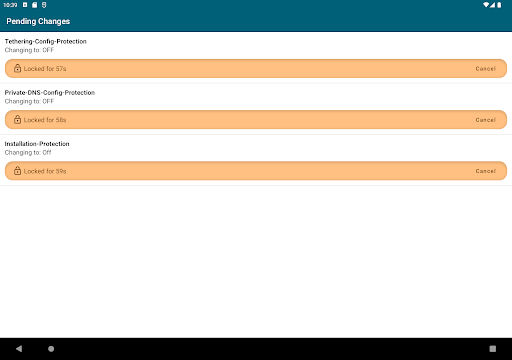The image size is (512, 360).
Task: Select the 'Private-DNS-Config-Protection' title text
Action: coord(50,93)
